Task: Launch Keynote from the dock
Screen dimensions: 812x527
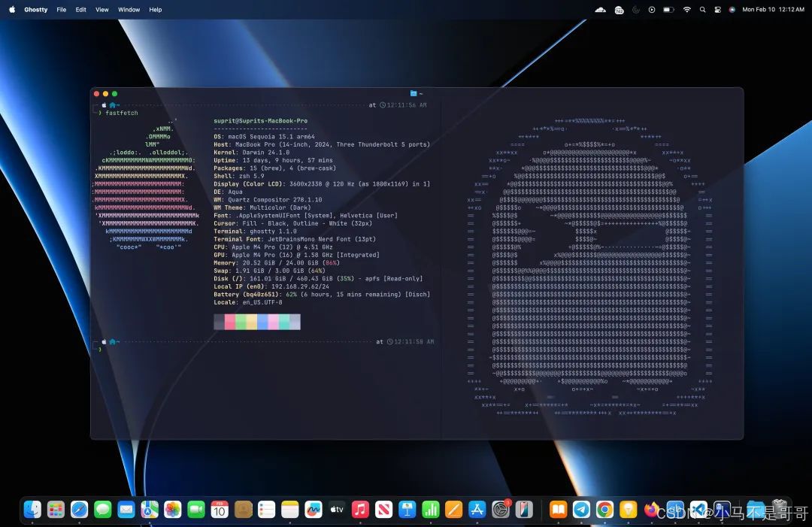Action: coord(407,510)
